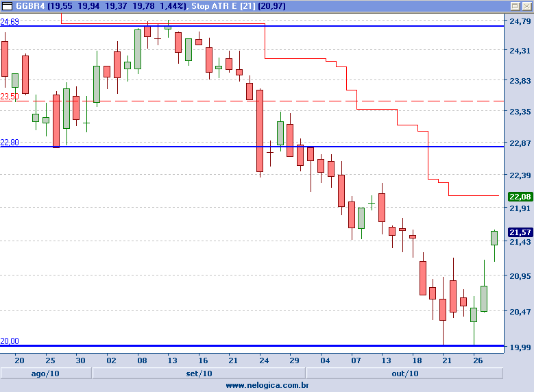The width and height of the screenshot is (534, 392).
Task: Click date label 26 on the time axis
Action: (477, 360)
